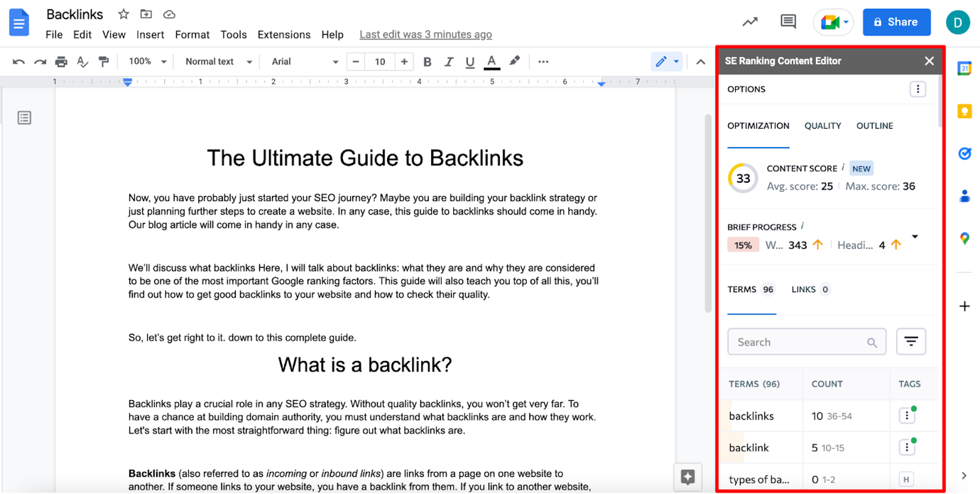Open the File menu
The height and width of the screenshot is (494, 980).
click(54, 35)
